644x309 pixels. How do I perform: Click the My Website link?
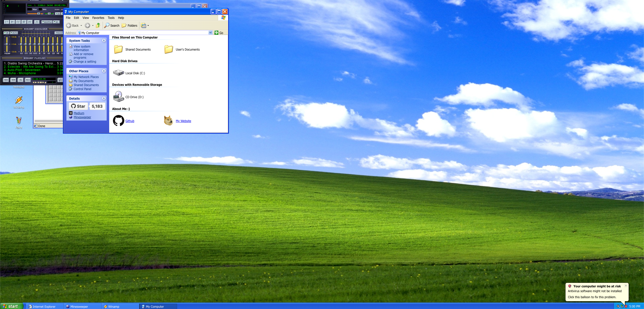coord(183,121)
